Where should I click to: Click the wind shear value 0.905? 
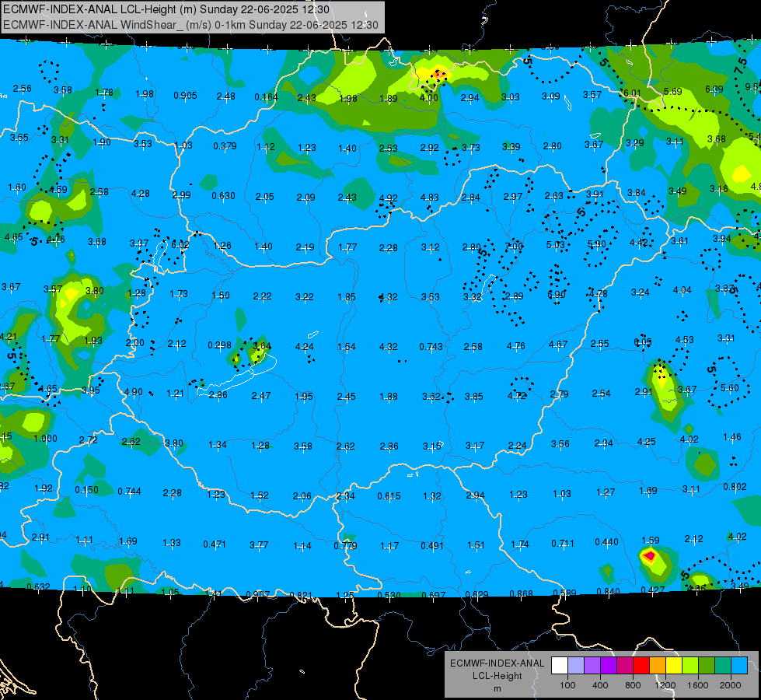point(186,95)
